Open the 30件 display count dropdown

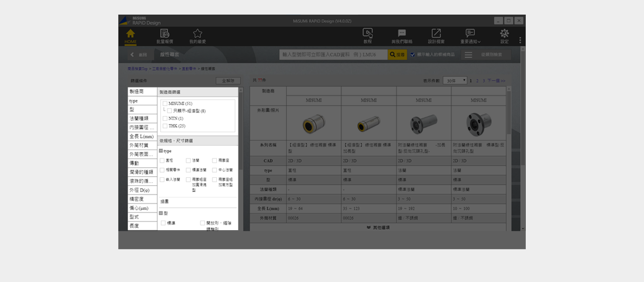click(x=454, y=81)
